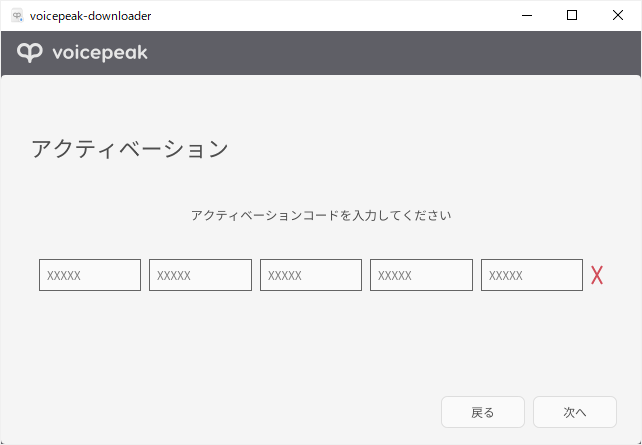Image resolution: width=642 pixels, height=445 pixels.
Task: Select the third activation code field
Action: tap(311, 275)
